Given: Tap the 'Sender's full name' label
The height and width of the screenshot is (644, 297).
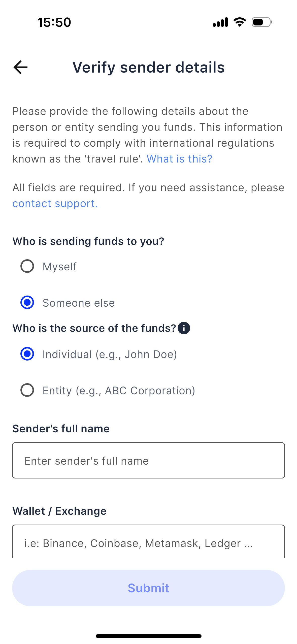Looking at the screenshot, I should [x=61, y=429].
